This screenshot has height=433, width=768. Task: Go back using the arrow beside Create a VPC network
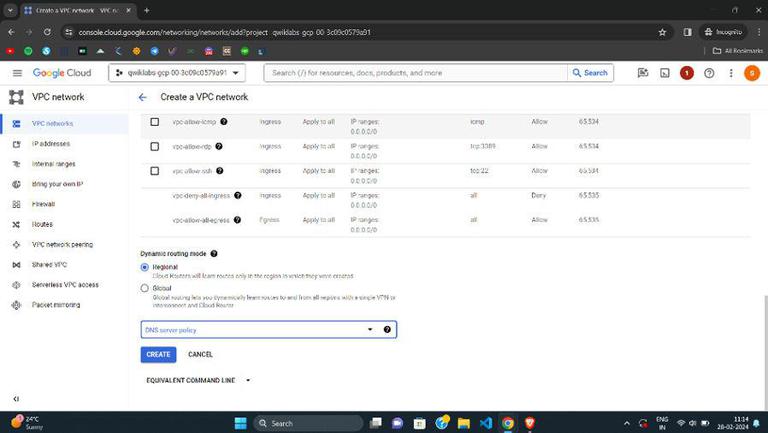(x=143, y=97)
